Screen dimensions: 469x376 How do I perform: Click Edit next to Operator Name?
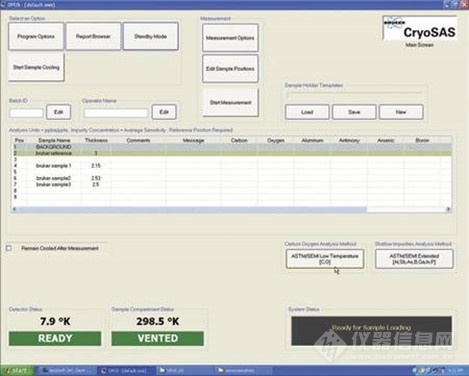click(x=164, y=112)
